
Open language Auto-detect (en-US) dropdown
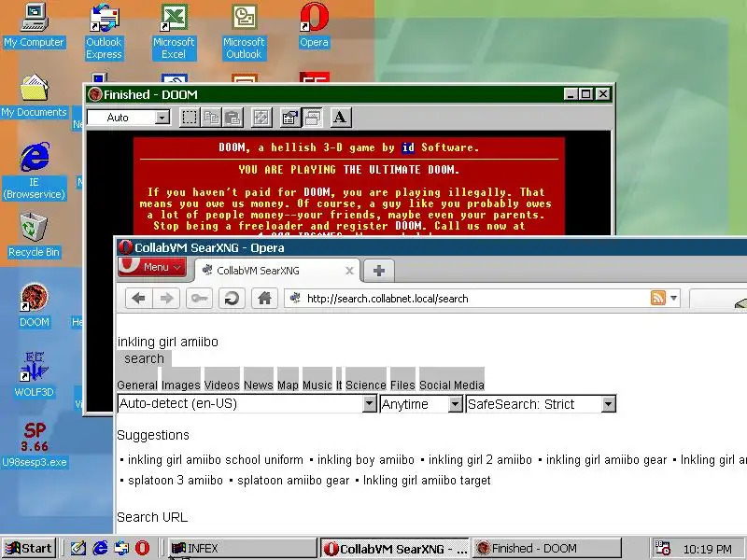point(247,404)
